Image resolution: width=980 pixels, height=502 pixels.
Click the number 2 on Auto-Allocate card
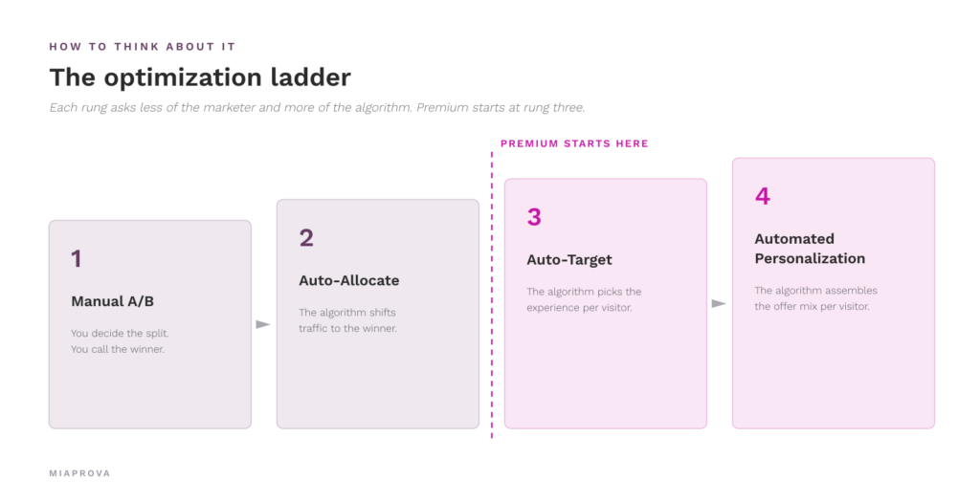[306, 238]
